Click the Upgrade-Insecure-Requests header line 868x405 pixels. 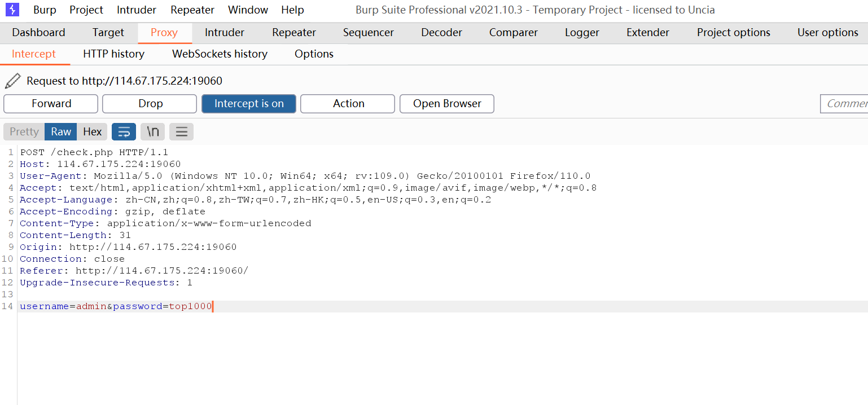pos(106,283)
